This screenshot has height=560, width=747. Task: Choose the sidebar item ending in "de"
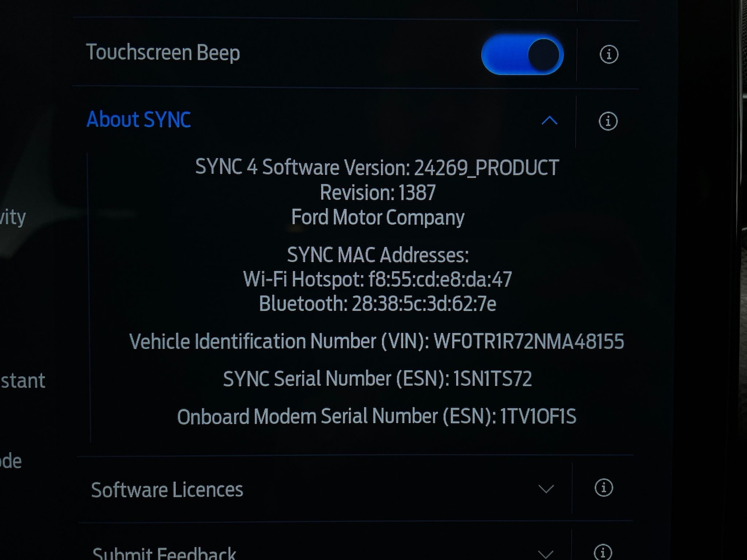[x=11, y=461]
